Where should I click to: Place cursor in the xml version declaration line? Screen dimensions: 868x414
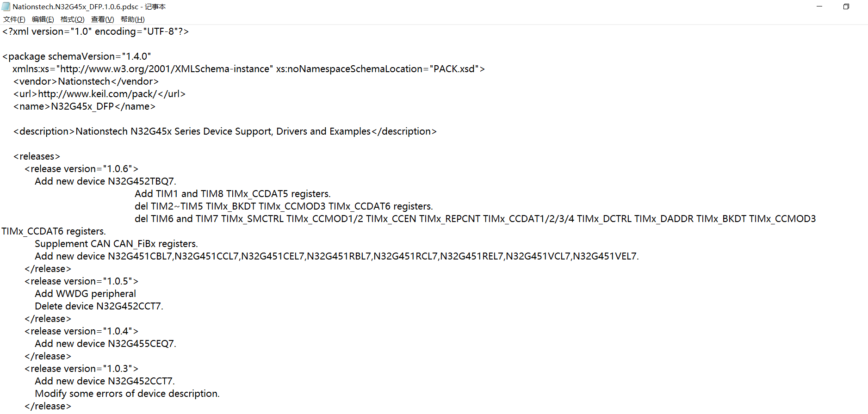click(95, 31)
